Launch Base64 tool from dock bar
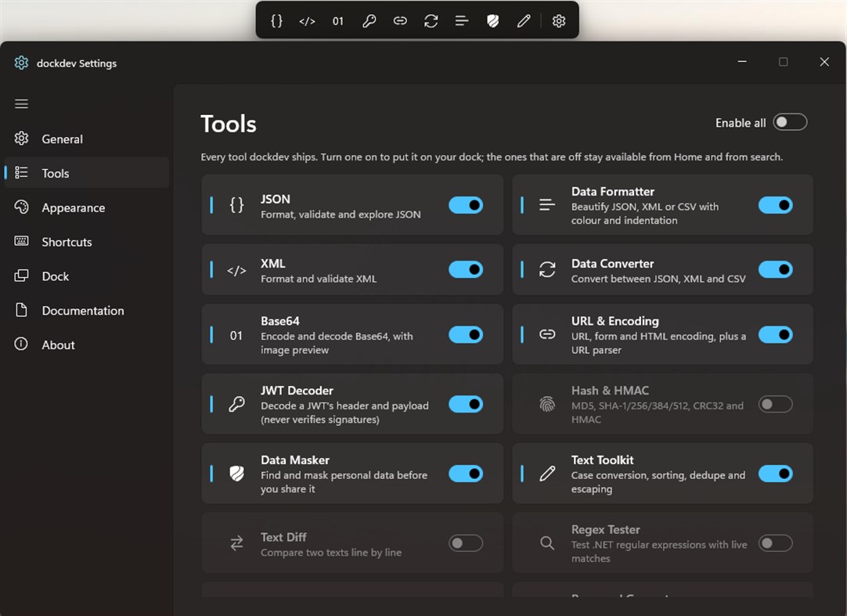Viewport: 847px width, 616px height. pos(337,21)
